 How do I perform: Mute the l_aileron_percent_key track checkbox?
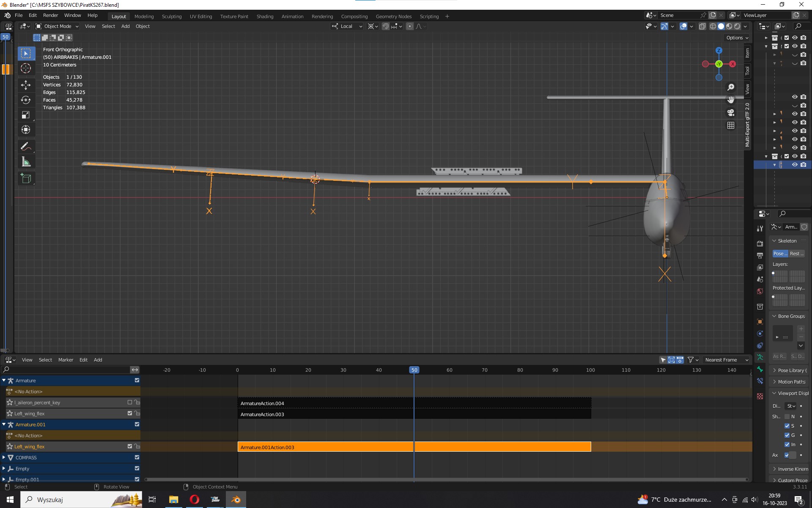pos(130,402)
